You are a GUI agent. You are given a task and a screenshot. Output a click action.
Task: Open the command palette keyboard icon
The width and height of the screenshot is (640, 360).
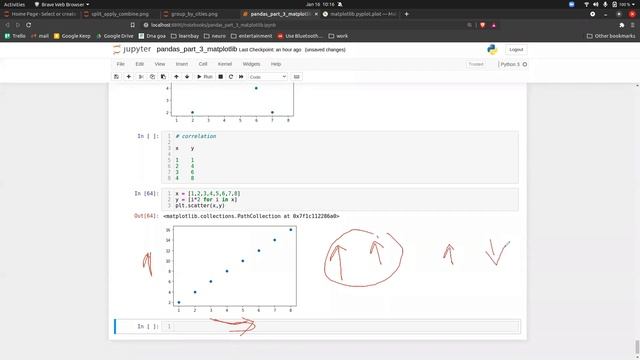click(297, 77)
